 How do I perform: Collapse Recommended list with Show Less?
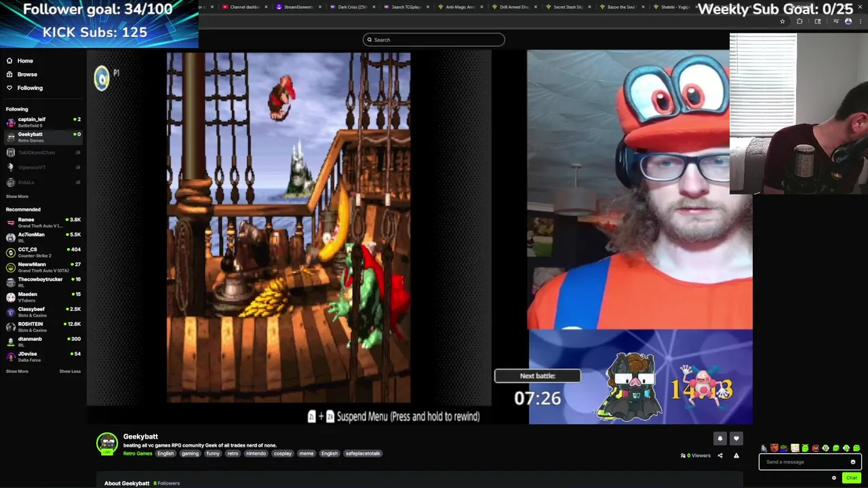click(x=70, y=371)
